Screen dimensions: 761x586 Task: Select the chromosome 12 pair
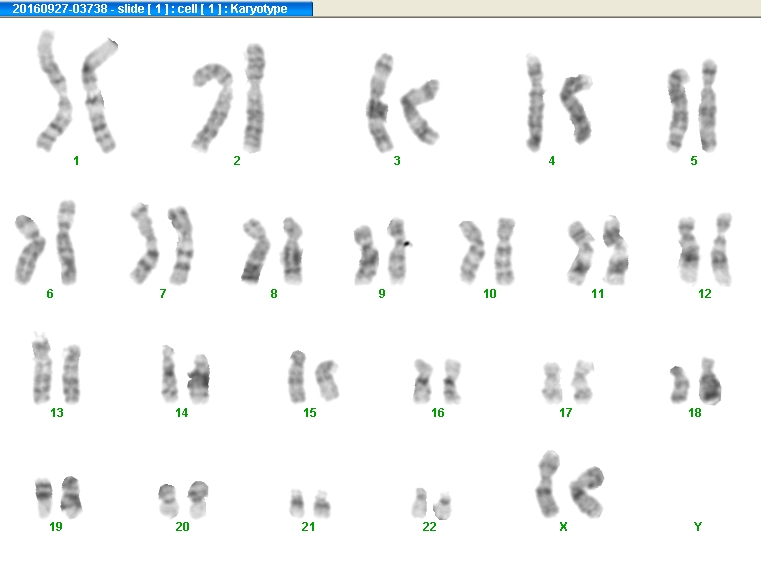[705, 249]
